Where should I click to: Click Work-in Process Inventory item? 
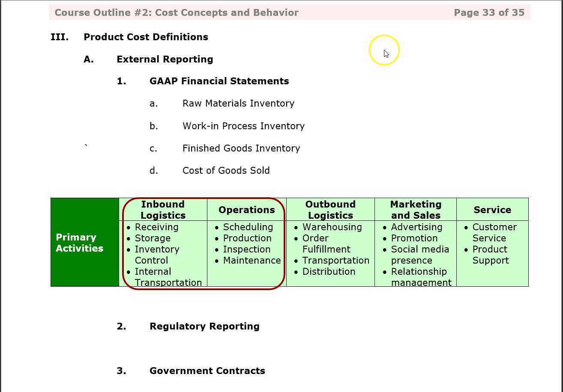pos(244,126)
